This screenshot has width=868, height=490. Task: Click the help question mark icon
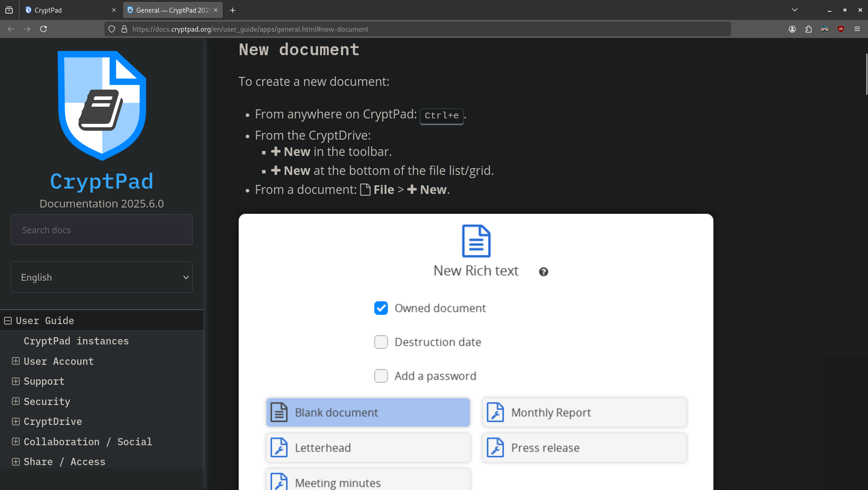543,272
